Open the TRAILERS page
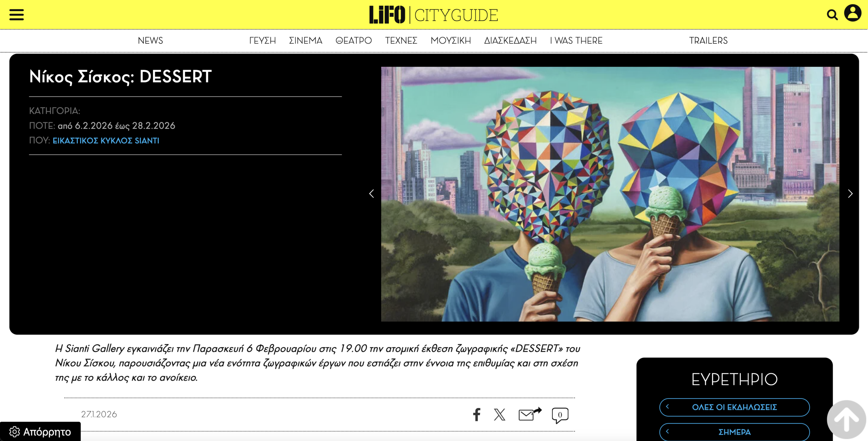This screenshot has height=441, width=868. coord(708,41)
